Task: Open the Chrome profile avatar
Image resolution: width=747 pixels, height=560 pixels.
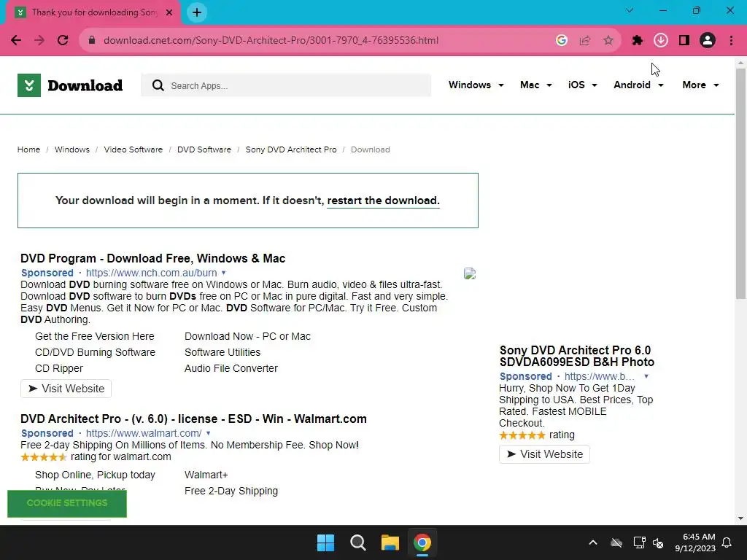Action: click(708, 41)
